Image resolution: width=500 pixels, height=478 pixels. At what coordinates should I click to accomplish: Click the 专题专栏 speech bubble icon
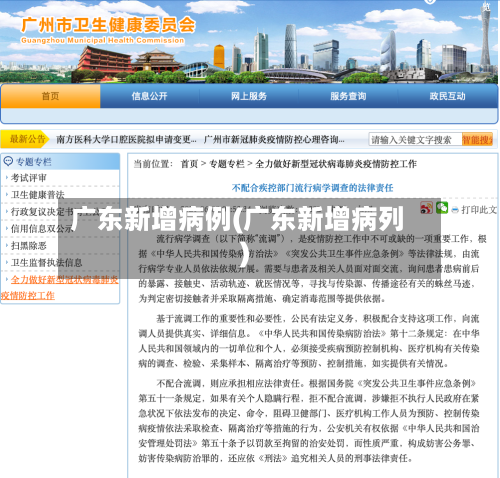point(8,161)
